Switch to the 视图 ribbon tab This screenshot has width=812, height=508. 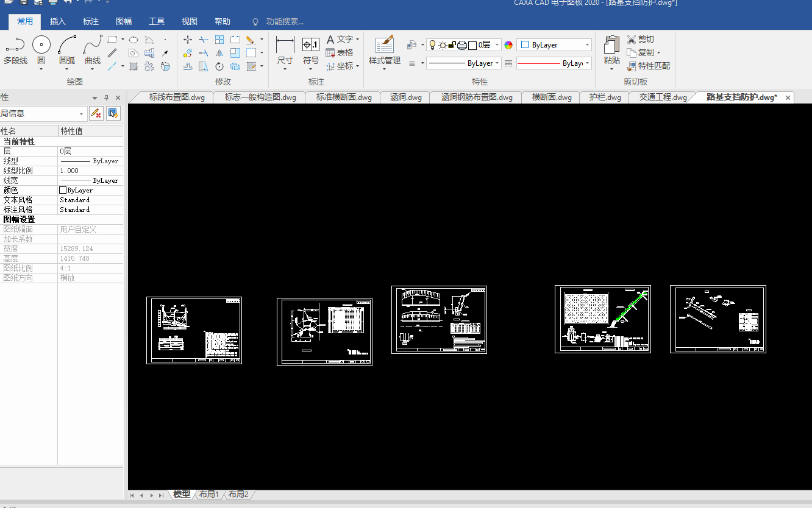(190, 21)
